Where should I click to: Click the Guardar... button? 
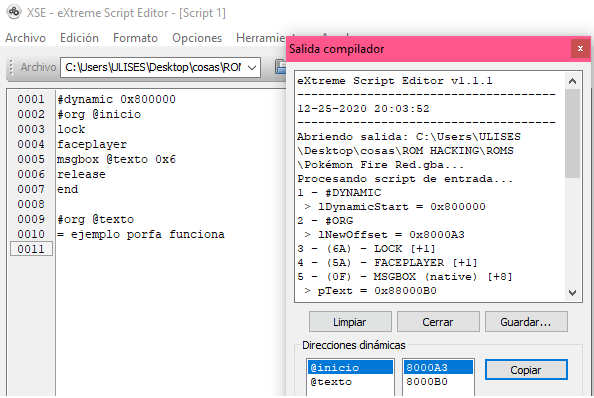pyautogui.click(x=526, y=322)
